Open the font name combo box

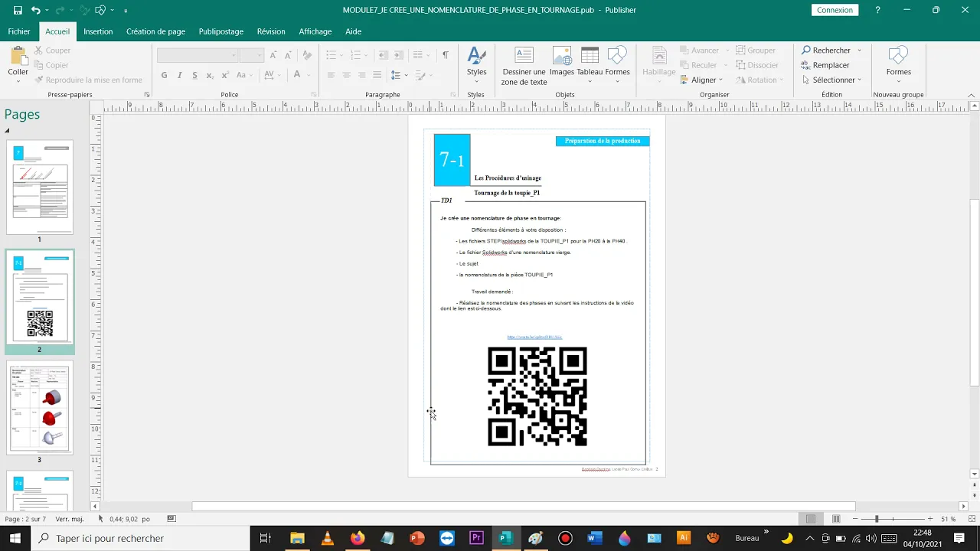[198, 55]
